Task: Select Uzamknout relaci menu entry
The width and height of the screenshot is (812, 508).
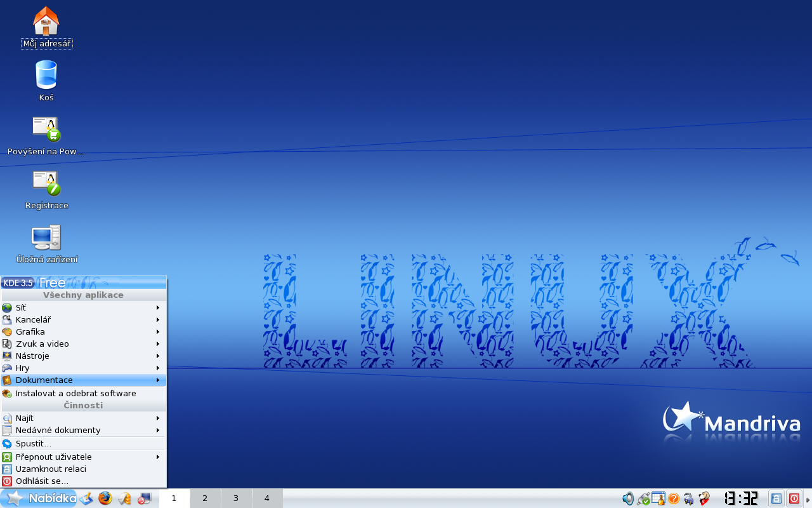Action: point(83,469)
